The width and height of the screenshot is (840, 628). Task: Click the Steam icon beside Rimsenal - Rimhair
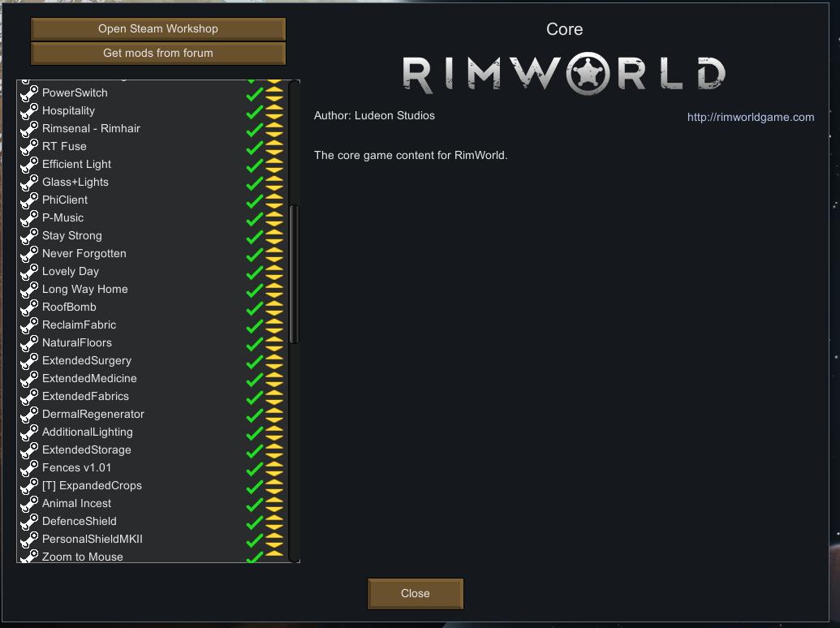click(x=29, y=129)
